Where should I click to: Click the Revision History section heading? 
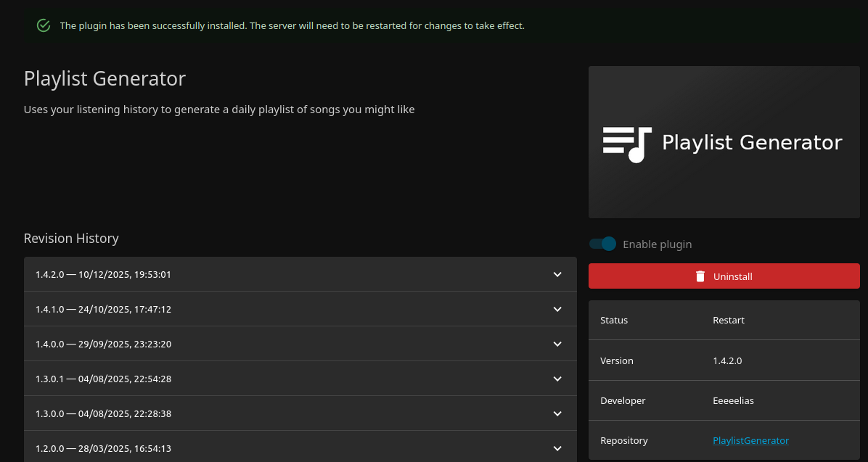[x=71, y=238]
